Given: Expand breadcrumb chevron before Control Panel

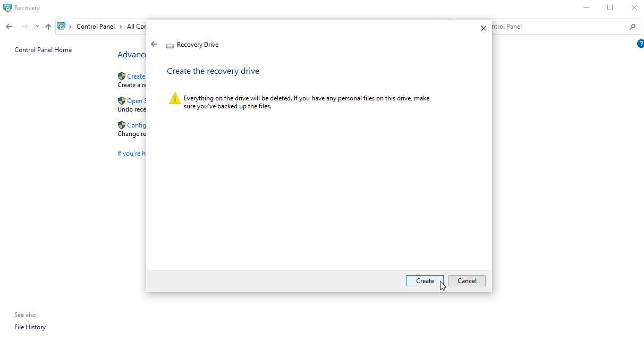Looking at the screenshot, I should click(x=71, y=27).
